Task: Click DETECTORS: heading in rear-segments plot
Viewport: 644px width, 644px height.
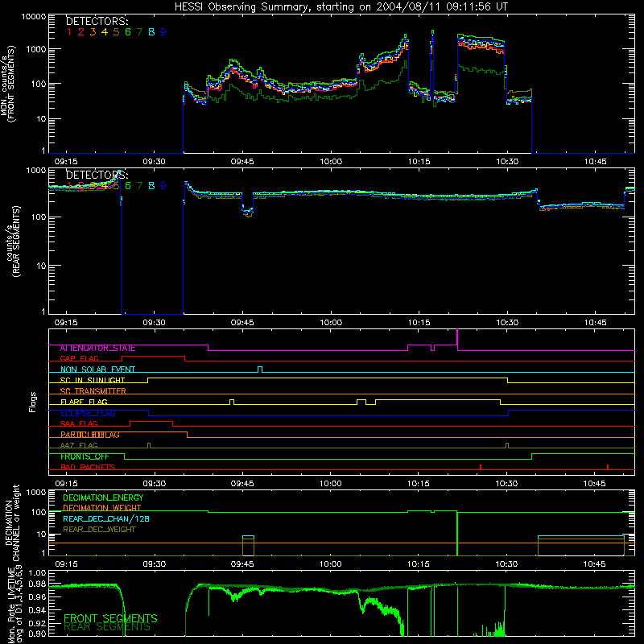Action: tap(97, 175)
